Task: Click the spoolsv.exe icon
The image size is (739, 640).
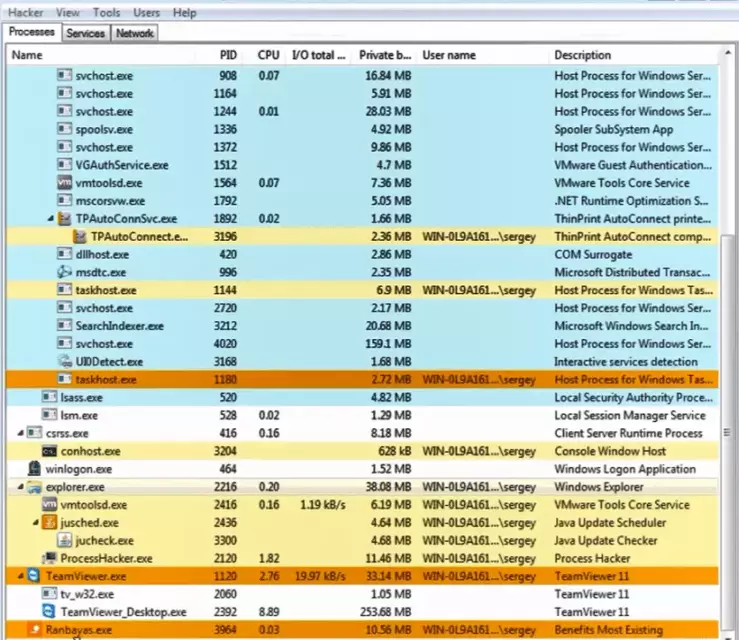Action: (65, 129)
